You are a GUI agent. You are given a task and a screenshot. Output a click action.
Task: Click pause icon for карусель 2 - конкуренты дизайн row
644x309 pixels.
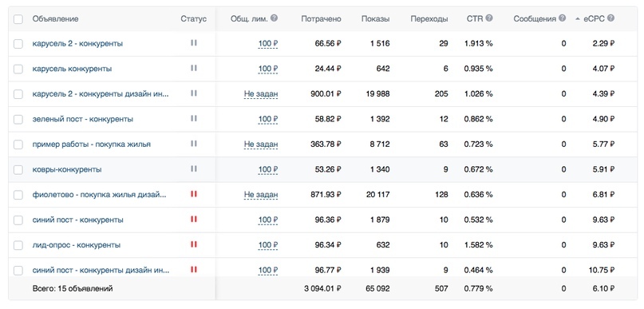[x=194, y=93]
